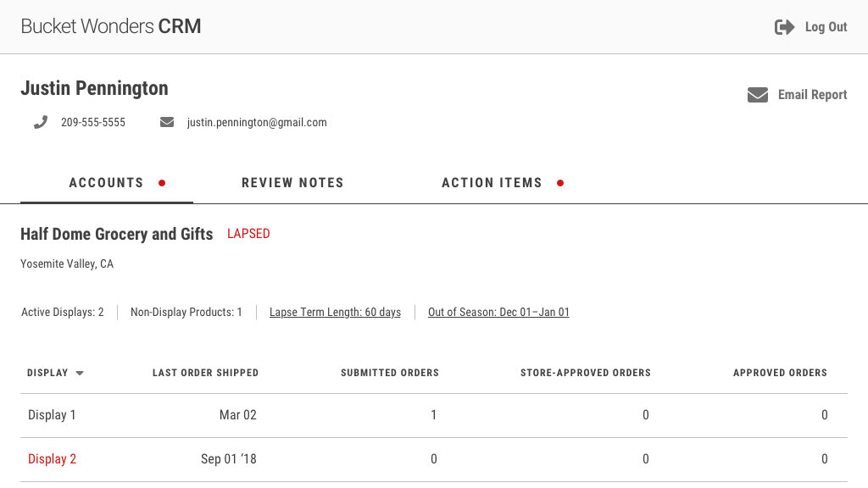The height and width of the screenshot is (488, 868).
Task: Click the Bucket Wonders CRM logo
Action: tap(111, 26)
